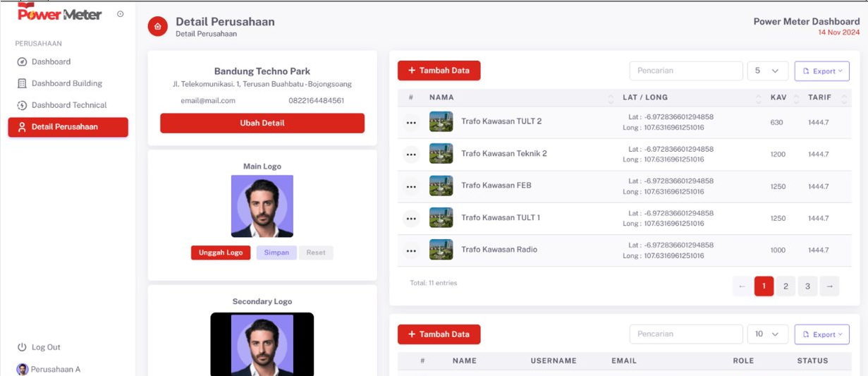Open rows-per-page dropdown showing 10
Image resolution: width=868 pixels, height=376 pixels.
tap(767, 334)
